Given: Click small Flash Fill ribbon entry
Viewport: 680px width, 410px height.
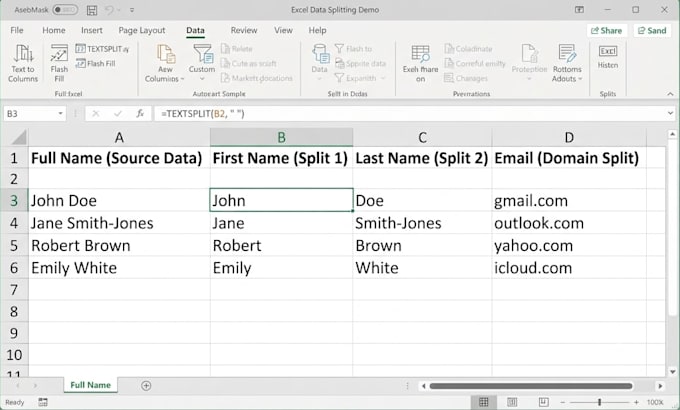Looking at the screenshot, I should pos(95,63).
